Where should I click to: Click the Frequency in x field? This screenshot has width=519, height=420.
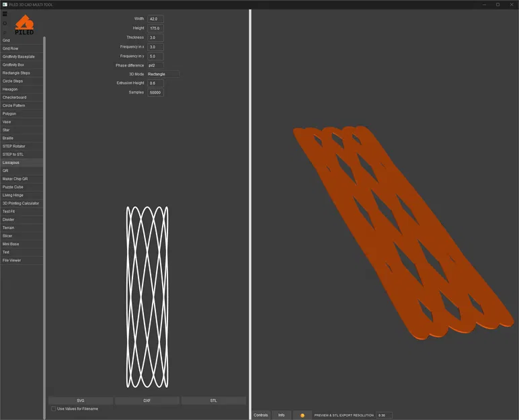[x=155, y=47]
